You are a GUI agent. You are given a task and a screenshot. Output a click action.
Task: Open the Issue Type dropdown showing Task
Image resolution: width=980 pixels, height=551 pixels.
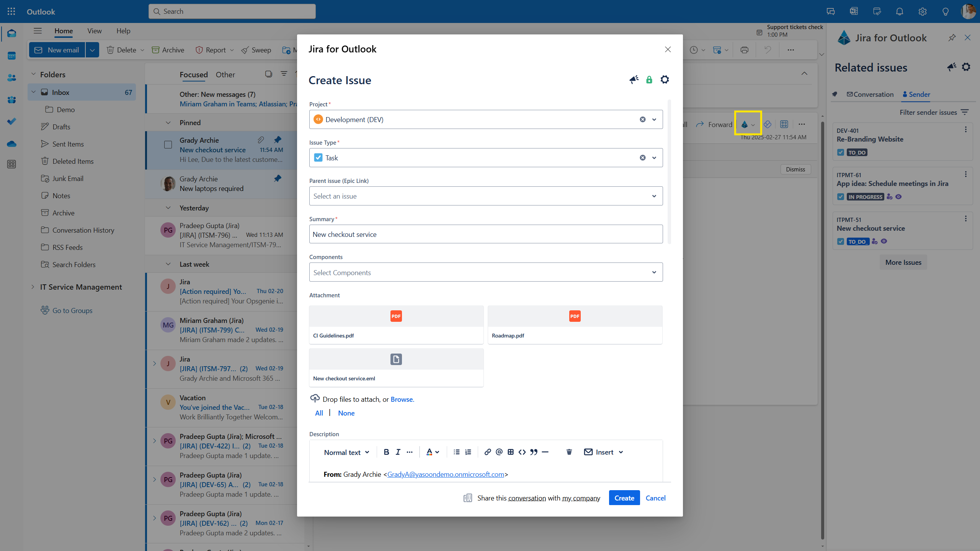tap(653, 157)
